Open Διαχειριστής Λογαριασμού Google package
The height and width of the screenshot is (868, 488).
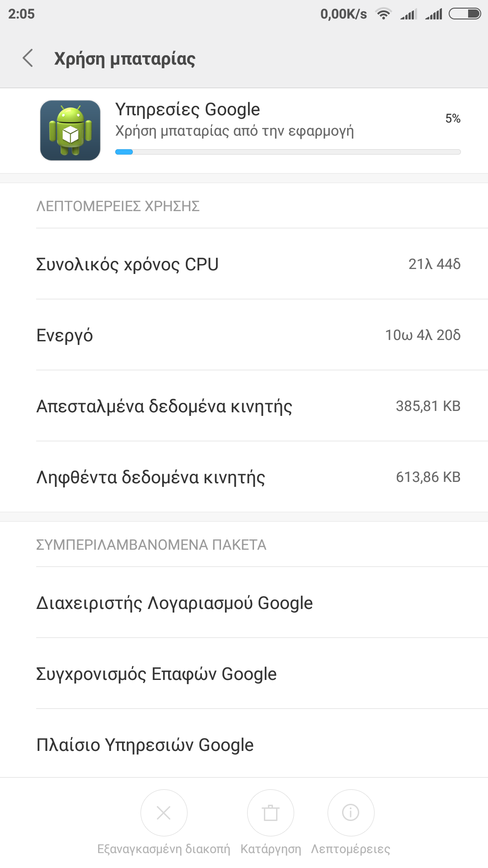coord(174,603)
